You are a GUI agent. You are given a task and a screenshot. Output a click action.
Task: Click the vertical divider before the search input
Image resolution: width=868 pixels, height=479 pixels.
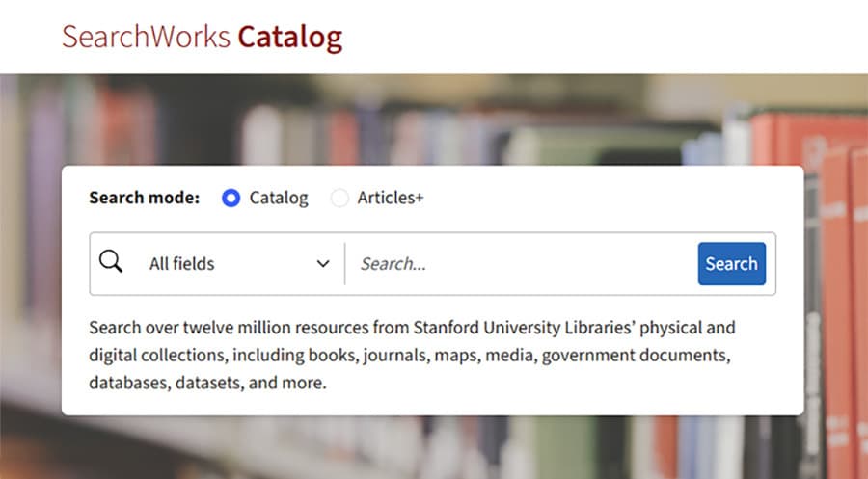click(x=344, y=263)
